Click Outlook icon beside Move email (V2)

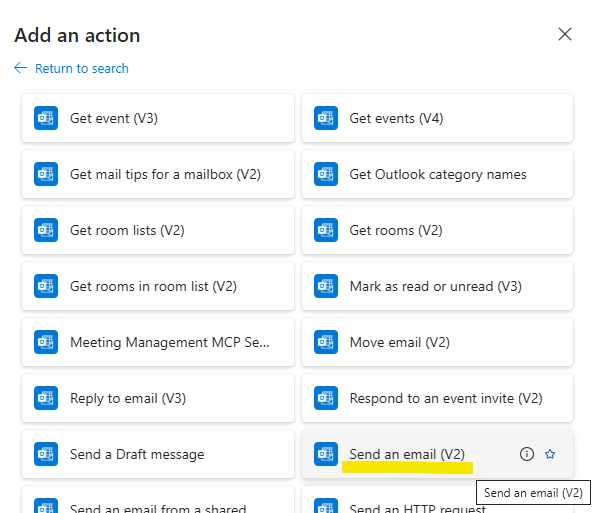pyautogui.click(x=326, y=342)
